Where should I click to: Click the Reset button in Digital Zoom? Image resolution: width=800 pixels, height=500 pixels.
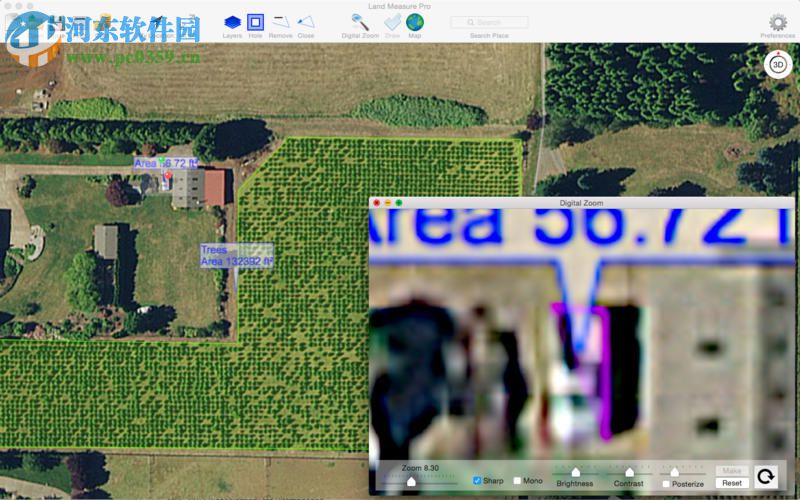[x=732, y=483]
